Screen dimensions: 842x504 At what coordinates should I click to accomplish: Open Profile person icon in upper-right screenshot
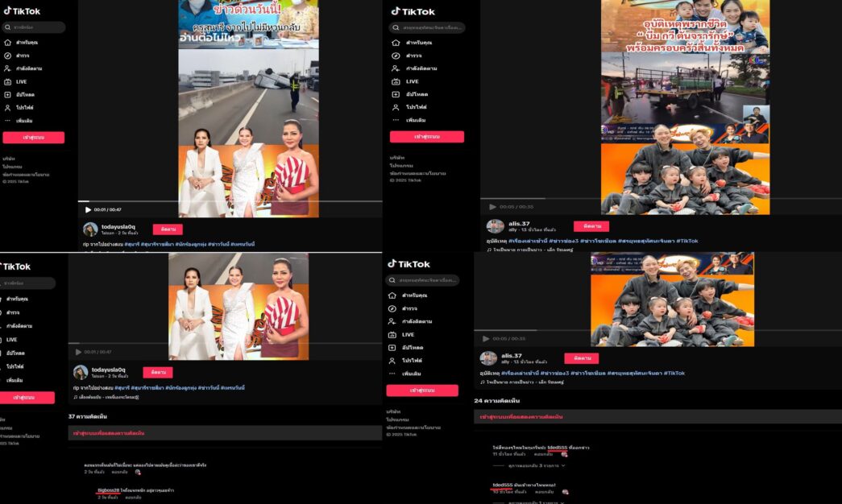396,107
